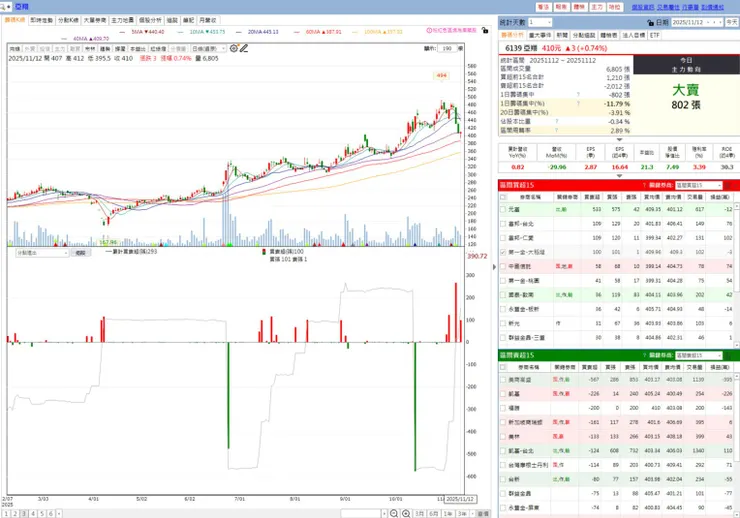
Task: Open help icon in green 區間賣超15 header
Action: tap(644, 355)
